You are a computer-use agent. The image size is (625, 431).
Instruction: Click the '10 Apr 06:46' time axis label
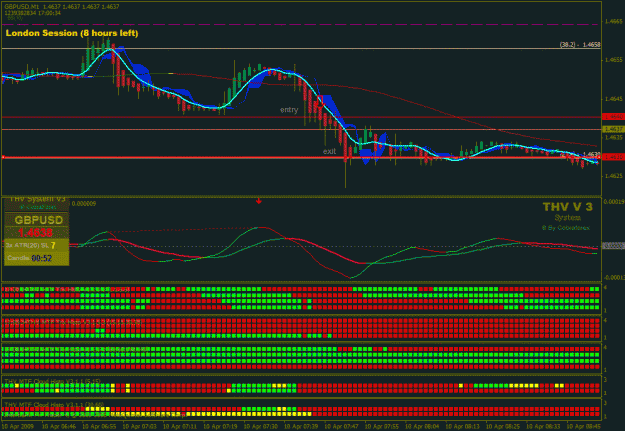pyautogui.click(x=59, y=427)
